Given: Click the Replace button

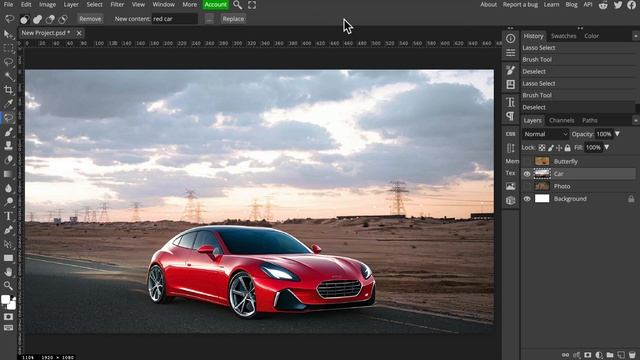Looking at the screenshot, I should (233, 19).
